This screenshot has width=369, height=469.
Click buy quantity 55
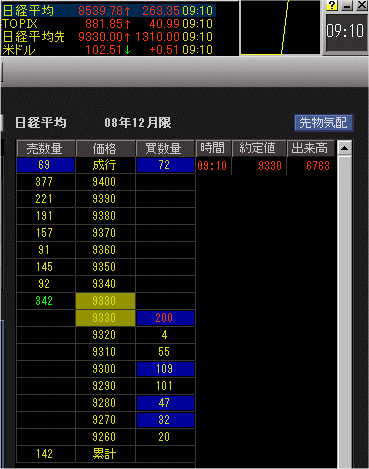[x=165, y=352]
